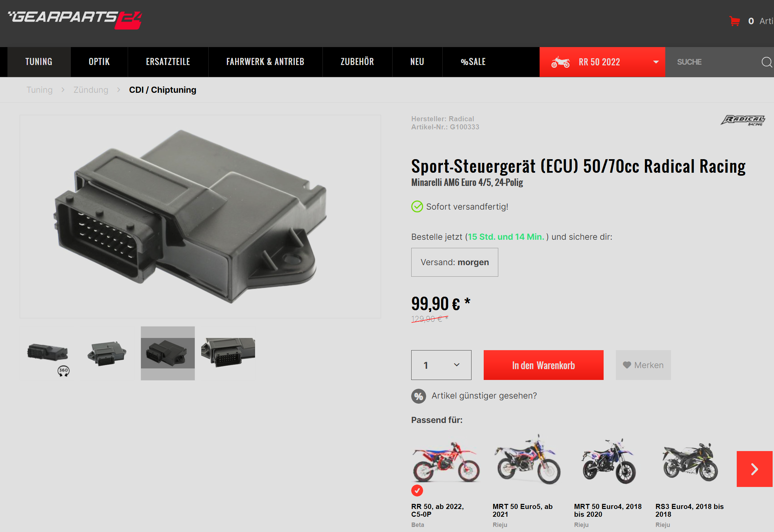Open the Ersatzteile menu
774x532 pixels.
(168, 62)
